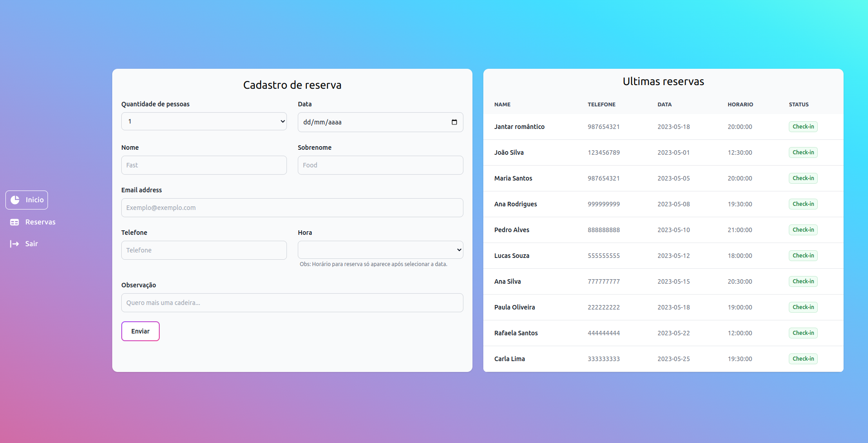The height and width of the screenshot is (443, 868).
Task: Click the Email address input field
Action: [x=292, y=208]
